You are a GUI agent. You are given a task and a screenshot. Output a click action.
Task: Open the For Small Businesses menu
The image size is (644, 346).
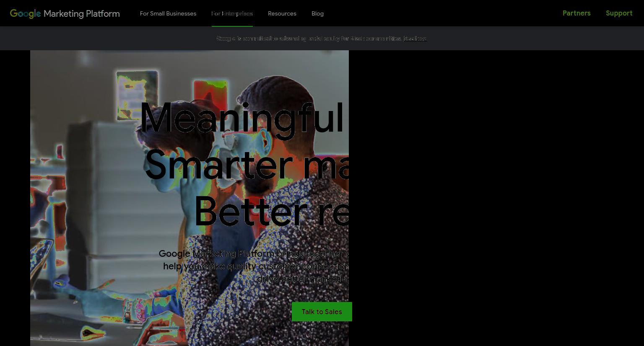click(x=168, y=13)
